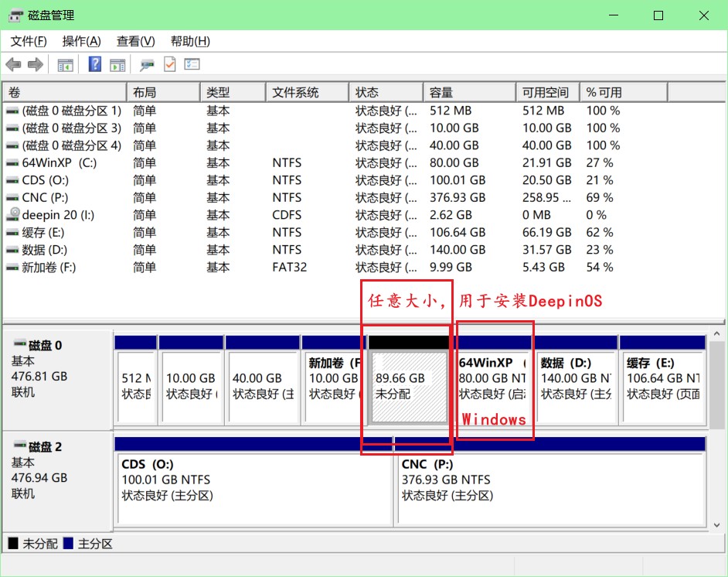Open the 查看(V) menu
Screen dimensions: 728x577
click(x=135, y=41)
